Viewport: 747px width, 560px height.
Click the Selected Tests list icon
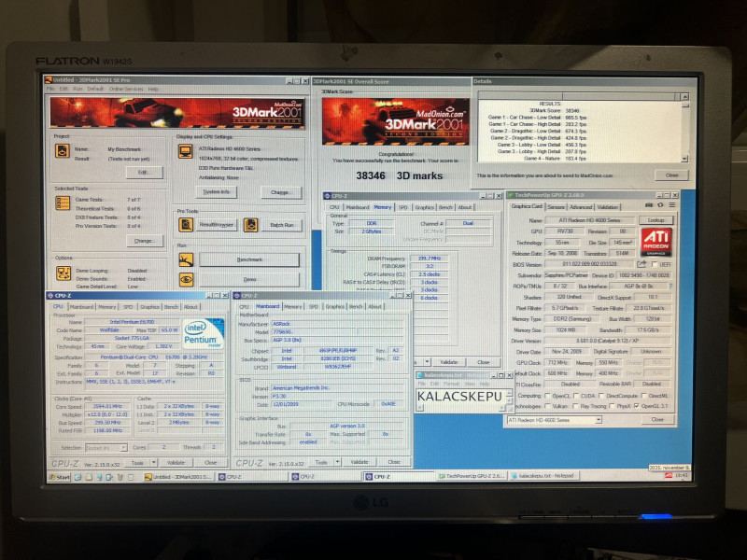63,203
